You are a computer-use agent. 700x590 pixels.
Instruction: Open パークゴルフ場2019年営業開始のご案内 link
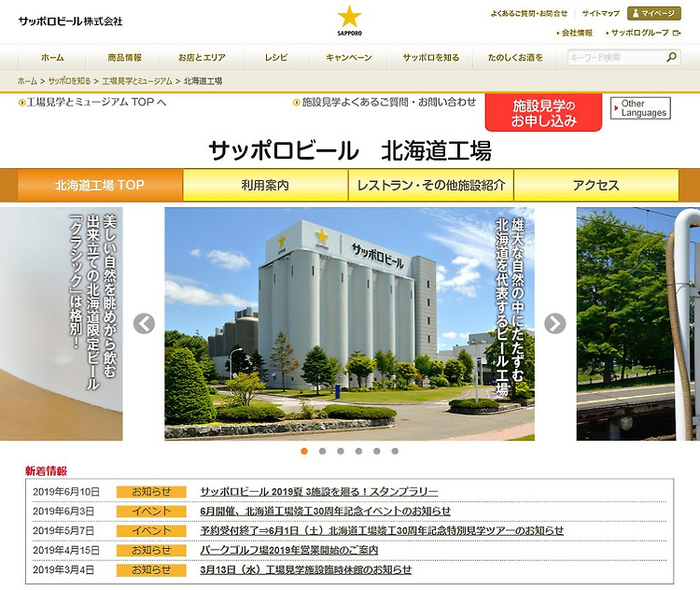tap(288, 550)
